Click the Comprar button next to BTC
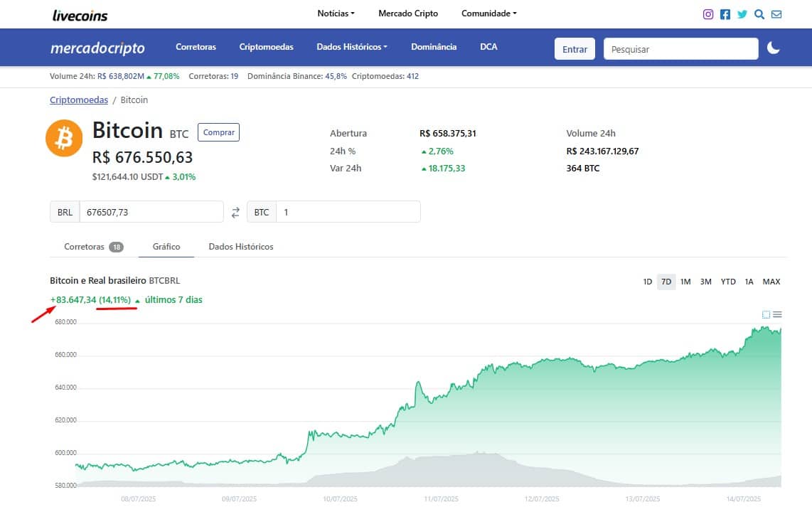 tap(218, 132)
